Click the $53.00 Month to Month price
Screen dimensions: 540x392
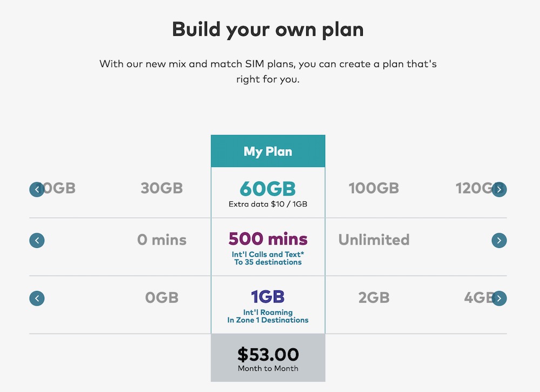(x=268, y=357)
